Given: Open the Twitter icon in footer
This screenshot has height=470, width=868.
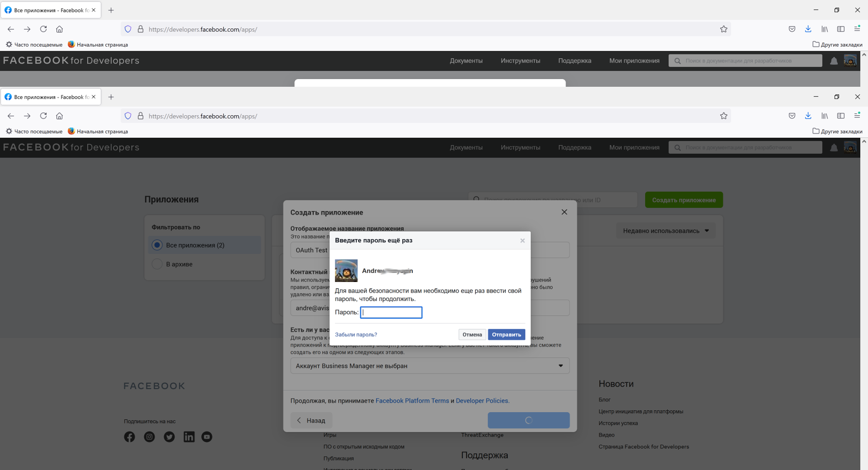Looking at the screenshot, I should click(169, 437).
